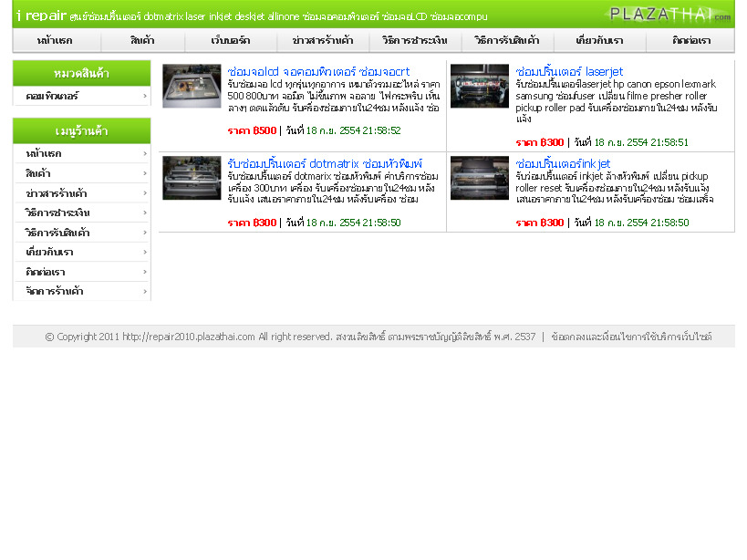This screenshot has width=747, height=560.
Task: Click the arrow beside sidebar จัดการร้านค้า
Action: pos(145,292)
